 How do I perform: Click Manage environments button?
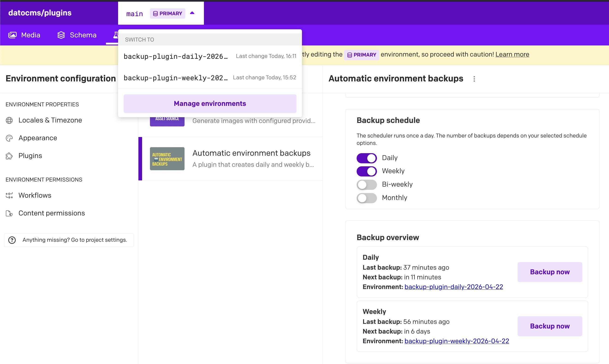[x=210, y=104]
